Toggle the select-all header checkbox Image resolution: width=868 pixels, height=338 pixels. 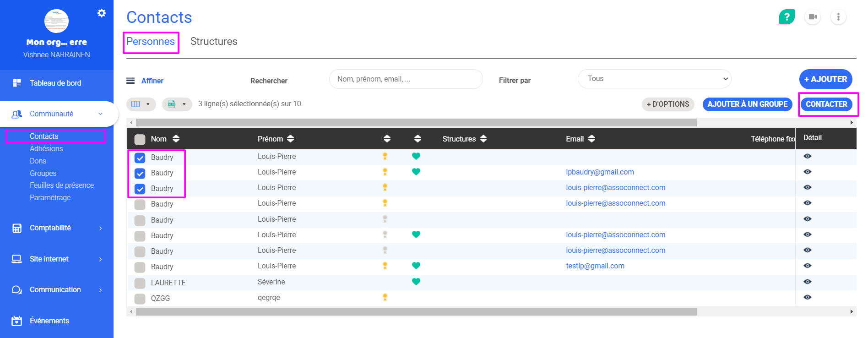[140, 139]
